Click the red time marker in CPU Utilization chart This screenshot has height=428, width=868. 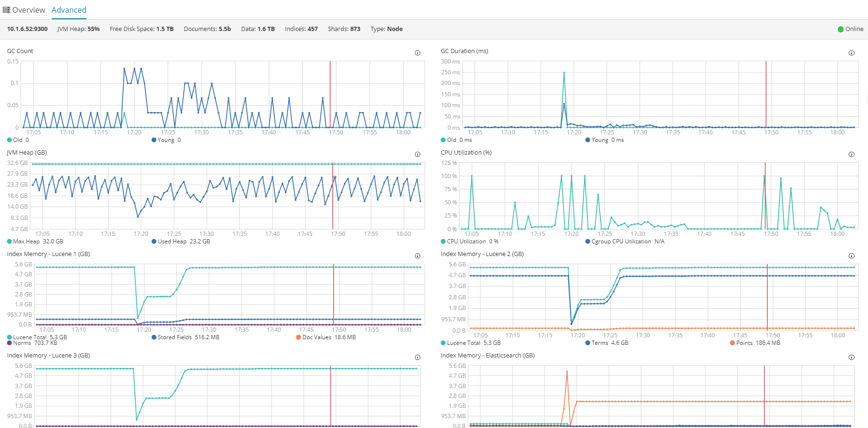pos(765,195)
